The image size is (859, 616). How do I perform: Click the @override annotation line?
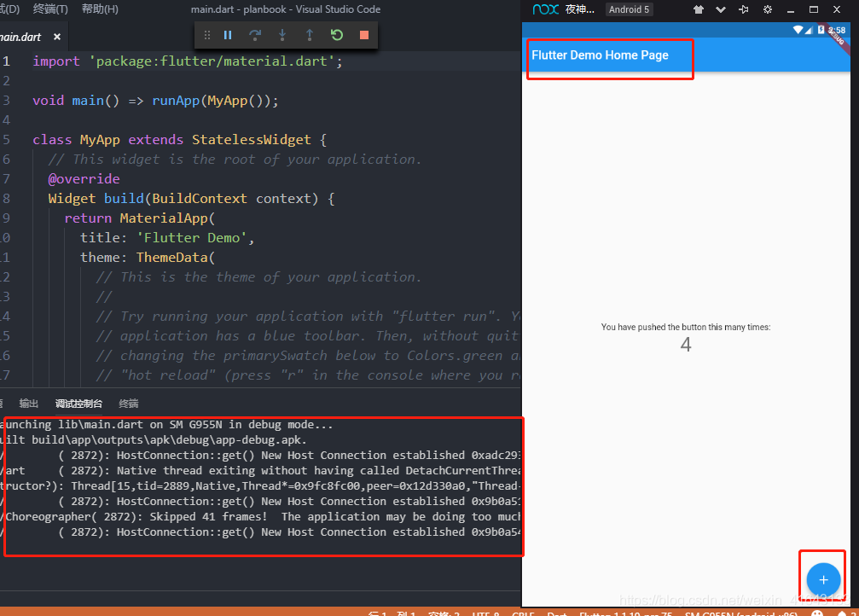pyautogui.click(x=84, y=179)
